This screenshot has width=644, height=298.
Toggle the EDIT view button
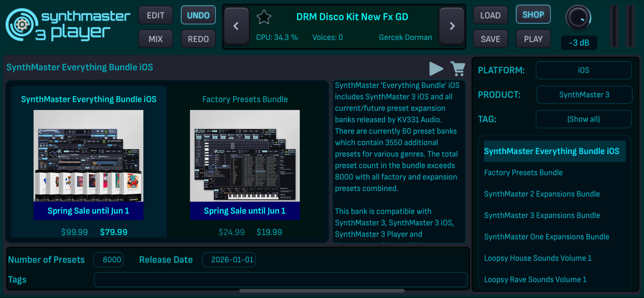coord(156,15)
